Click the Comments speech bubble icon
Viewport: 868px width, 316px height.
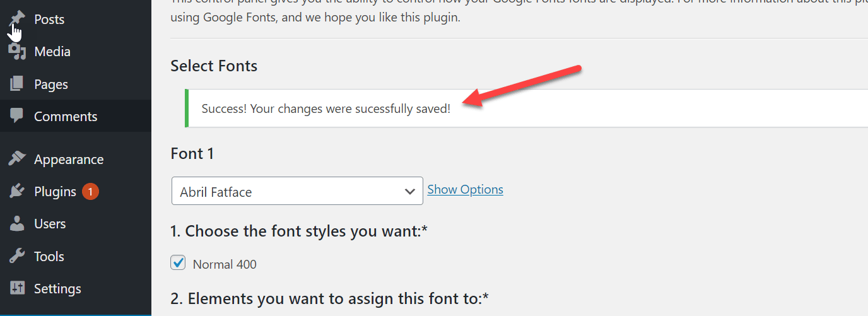coord(17,116)
